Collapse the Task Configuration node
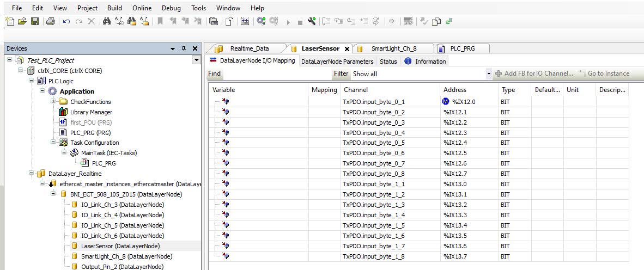This screenshot has height=270, width=644. (53, 143)
